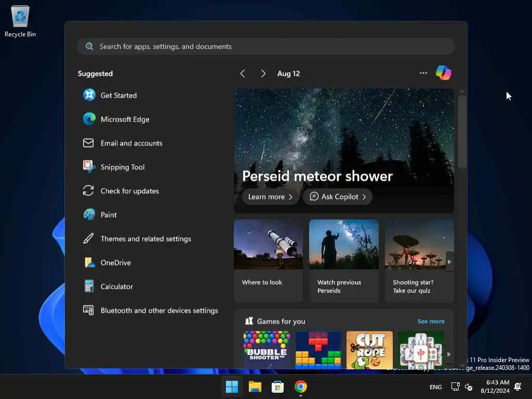Image resolution: width=532 pixels, height=399 pixels.
Task: Click the Games for you chess icon
Action: pyautogui.click(x=249, y=321)
